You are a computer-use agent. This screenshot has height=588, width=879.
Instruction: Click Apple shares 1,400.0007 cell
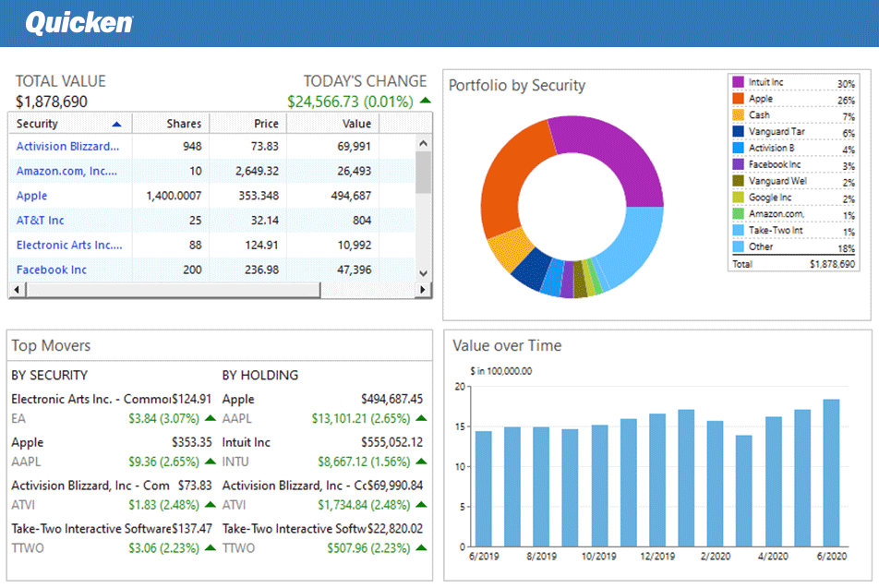click(174, 196)
